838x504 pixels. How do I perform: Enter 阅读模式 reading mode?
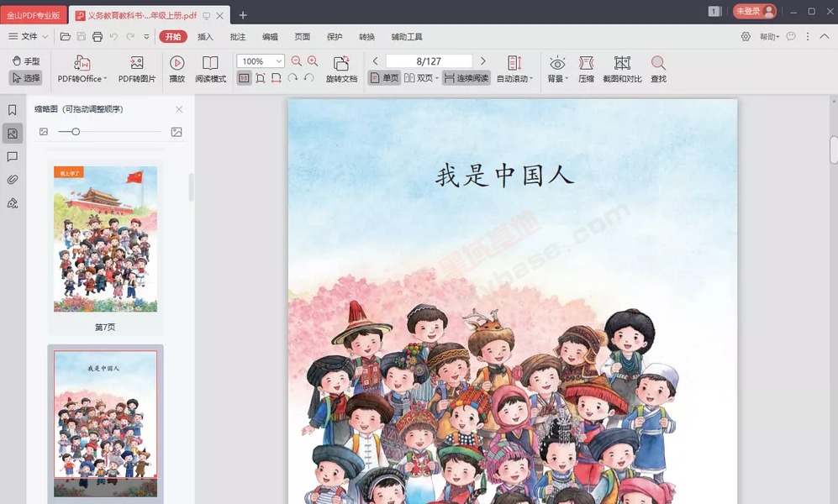[x=211, y=69]
